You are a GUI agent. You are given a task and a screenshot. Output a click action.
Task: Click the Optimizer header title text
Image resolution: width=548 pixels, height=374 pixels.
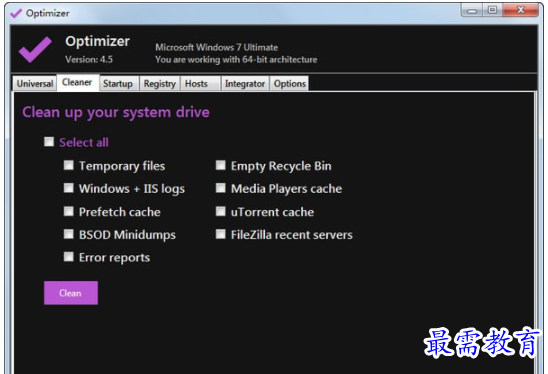pyautogui.click(x=98, y=41)
